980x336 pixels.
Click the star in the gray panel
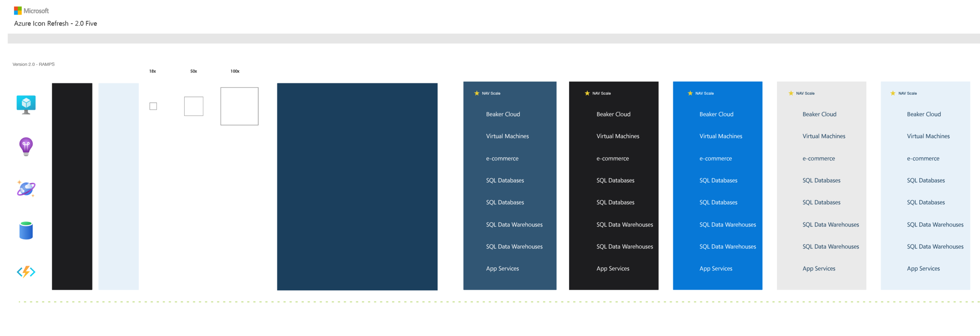pos(791,93)
